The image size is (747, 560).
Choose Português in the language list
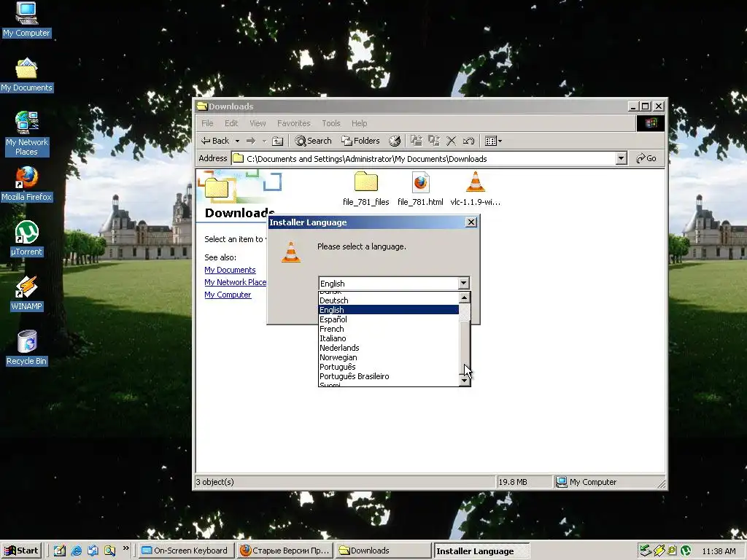[x=388, y=367]
